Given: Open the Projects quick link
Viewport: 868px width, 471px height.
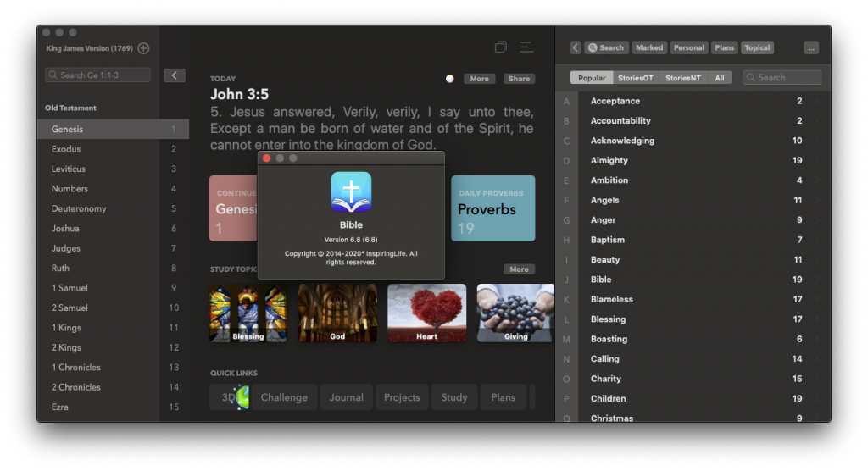Looking at the screenshot, I should pos(402,397).
